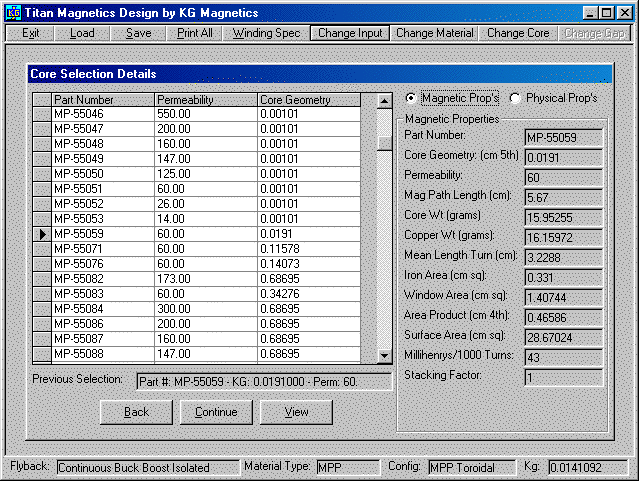Click the Iron Area field 0.331
Viewport: 639px width, 481px height.
(x=564, y=278)
